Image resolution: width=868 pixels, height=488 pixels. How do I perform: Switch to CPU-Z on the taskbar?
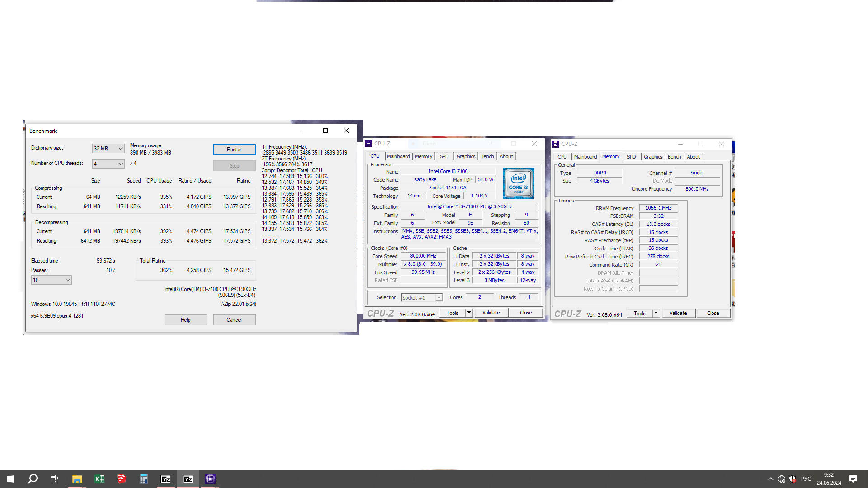point(210,479)
